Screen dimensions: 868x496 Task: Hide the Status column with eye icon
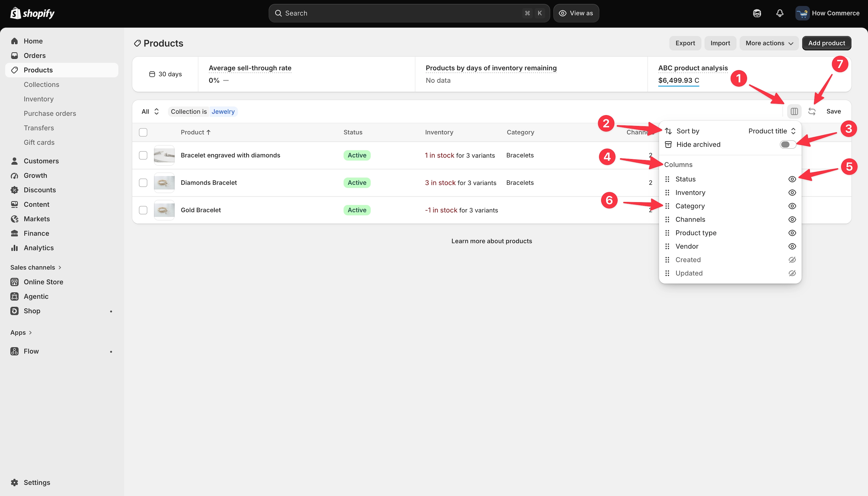pyautogui.click(x=792, y=179)
